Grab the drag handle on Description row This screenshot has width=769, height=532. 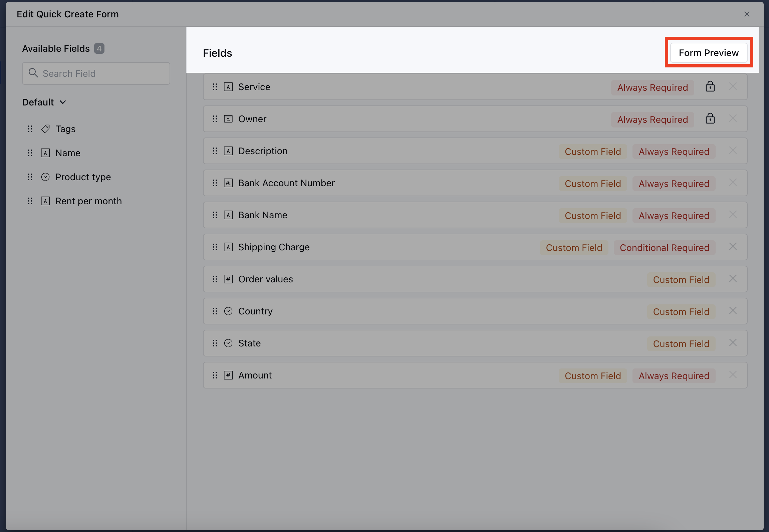[x=215, y=151]
